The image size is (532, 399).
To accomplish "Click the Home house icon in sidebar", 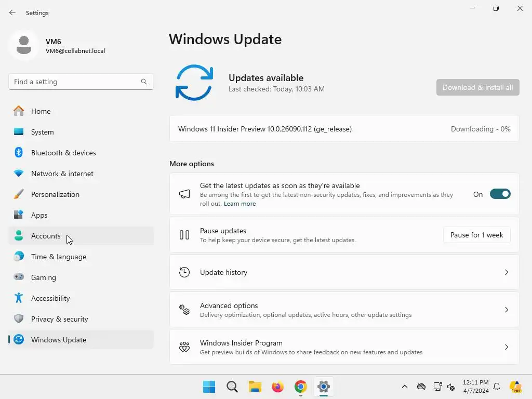I will tap(19, 111).
